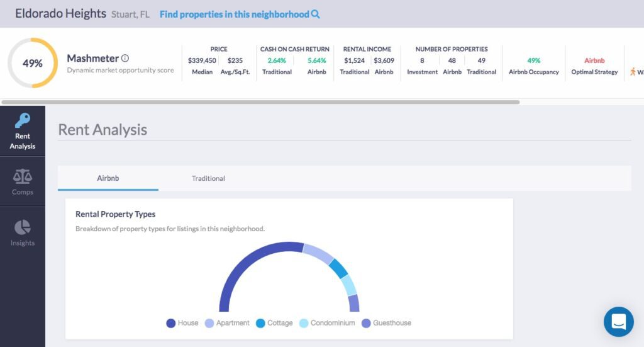
Task: Click the Airbnb Optimal Strategy value
Action: [x=594, y=60]
